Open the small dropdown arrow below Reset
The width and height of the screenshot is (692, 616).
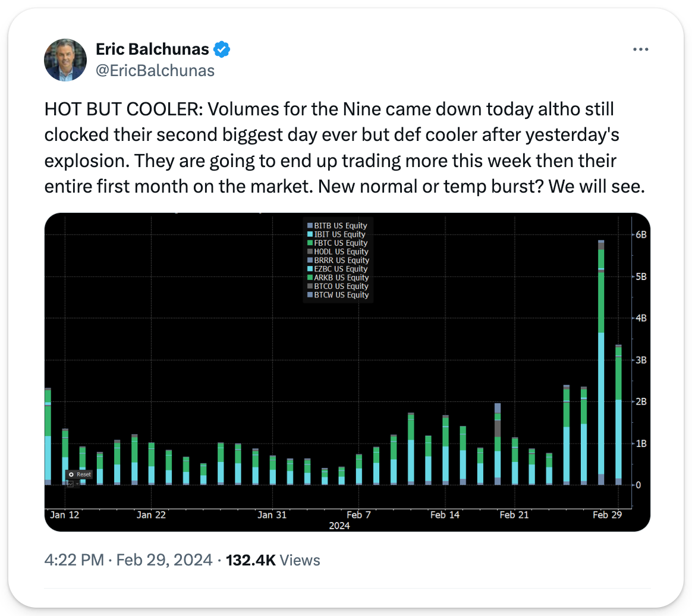[77, 484]
